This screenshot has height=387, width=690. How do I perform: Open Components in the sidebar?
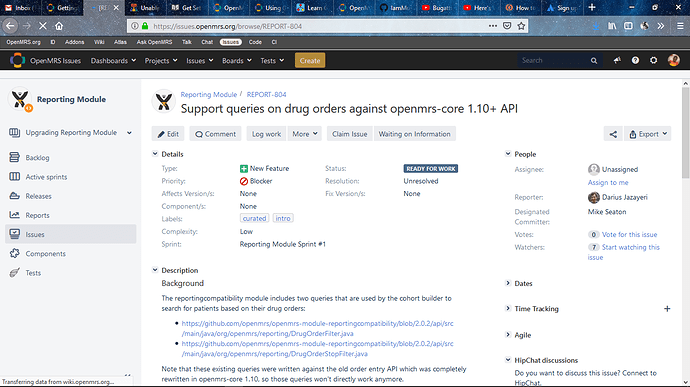click(x=45, y=254)
